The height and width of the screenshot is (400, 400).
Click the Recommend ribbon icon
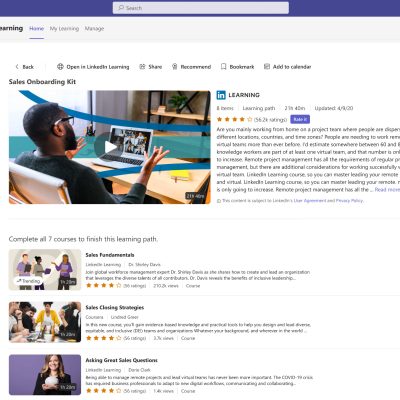tap(174, 67)
